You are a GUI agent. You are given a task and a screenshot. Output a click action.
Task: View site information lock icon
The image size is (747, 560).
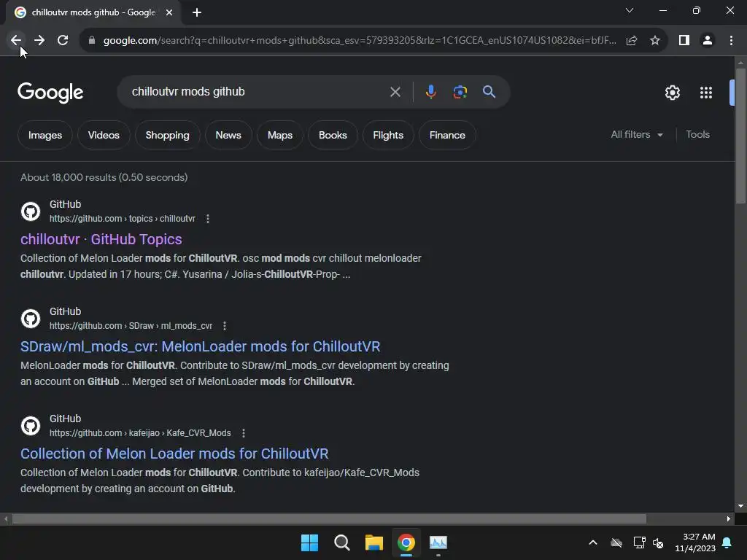pos(92,41)
